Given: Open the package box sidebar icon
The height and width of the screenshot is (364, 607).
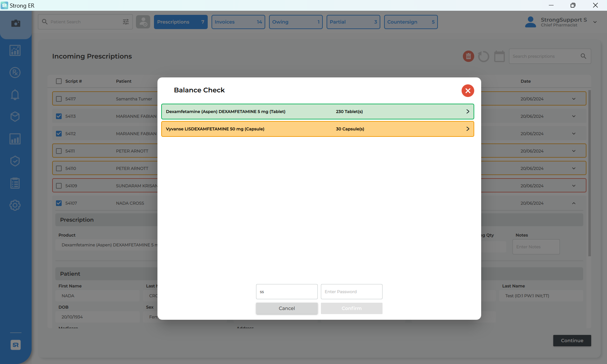Looking at the screenshot, I should 15,117.
